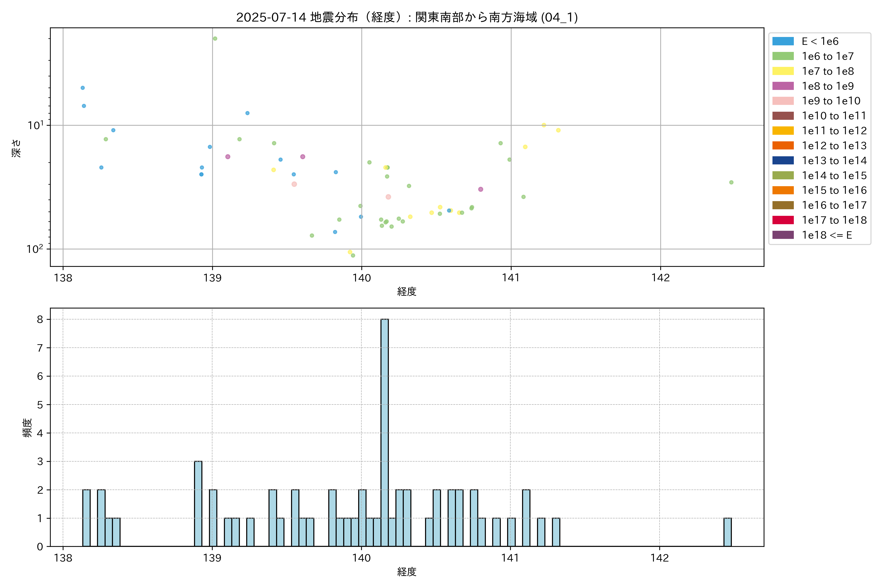Click the green scatter point past longitude 142
This screenshot has width=882, height=588.
tap(731, 182)
